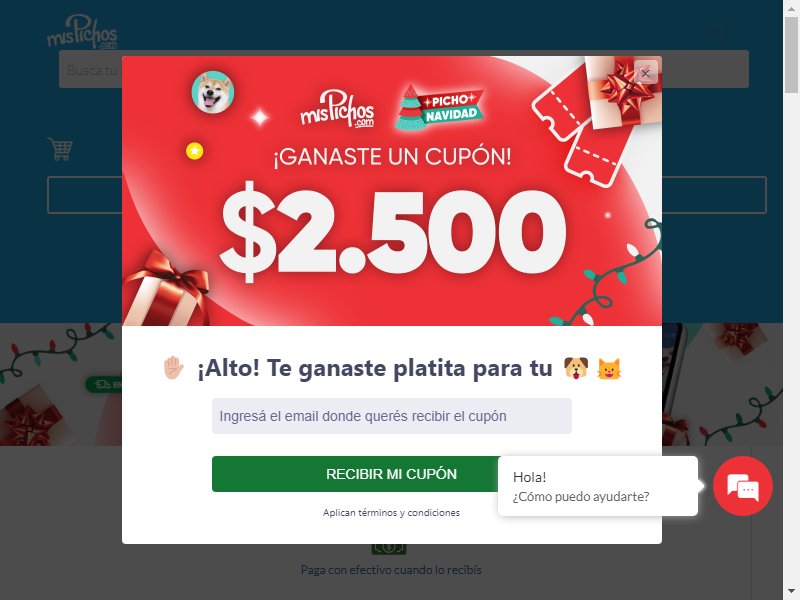This screenshot has width=800, height=600.
Task: Open the Aplican términos y condiciones link
Action: point(391,513)
